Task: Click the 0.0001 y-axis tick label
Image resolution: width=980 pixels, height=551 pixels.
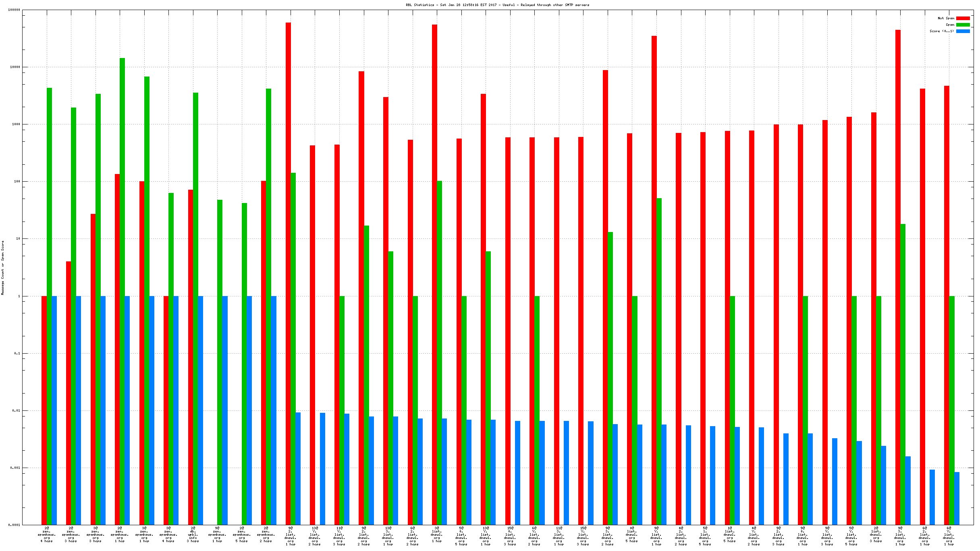Action: point(14,525)
